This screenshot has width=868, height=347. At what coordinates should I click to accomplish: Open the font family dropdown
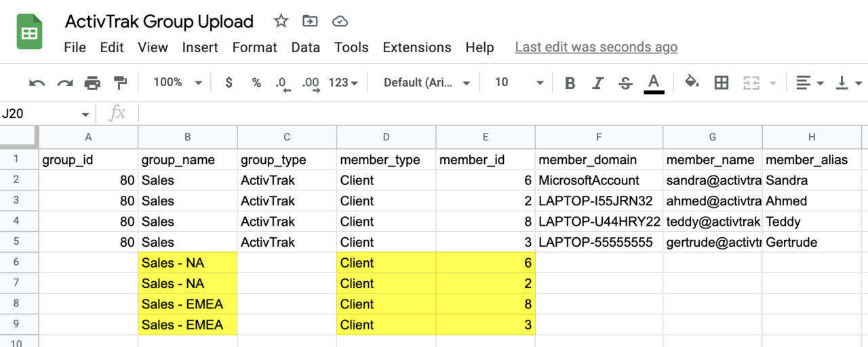click(x=427, y=83)
